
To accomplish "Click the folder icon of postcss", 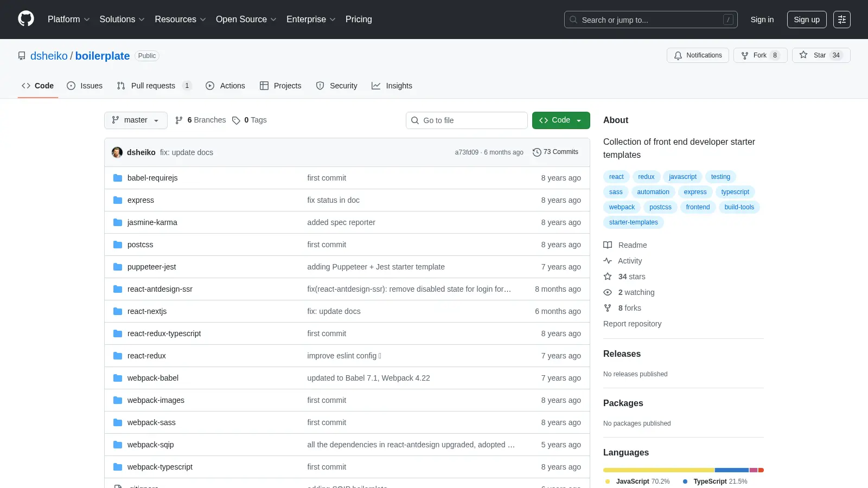I will 118,245.
